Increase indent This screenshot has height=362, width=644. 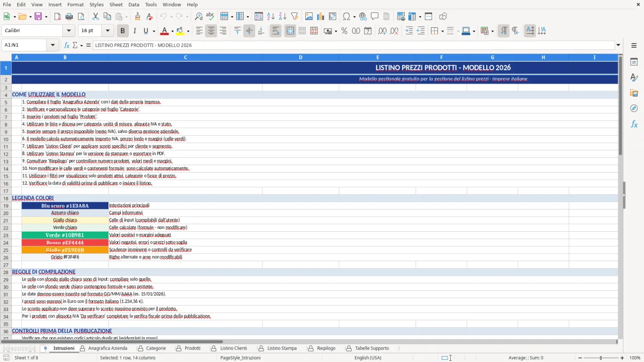(409, 31)
